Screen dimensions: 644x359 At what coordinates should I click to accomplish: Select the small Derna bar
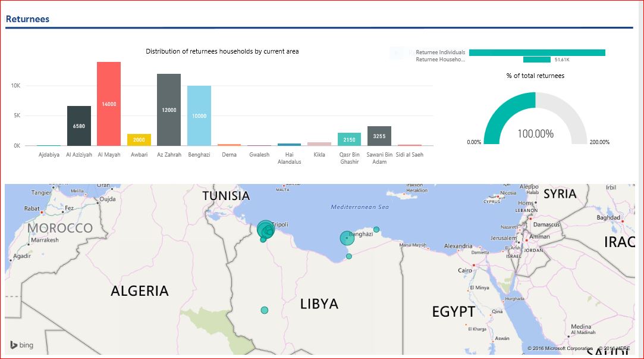point(229,145)
